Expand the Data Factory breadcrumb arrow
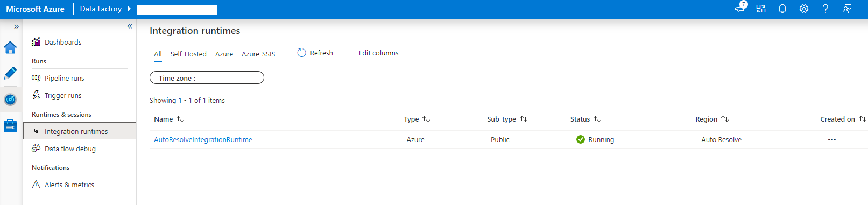This screenshot has width=868, height=205. click(x=129, y=9)
